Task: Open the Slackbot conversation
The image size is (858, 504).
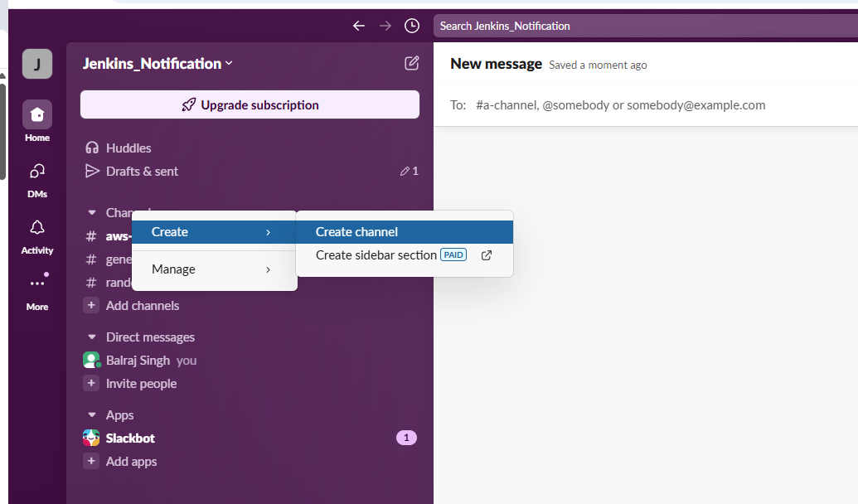Action: tap(130, 438)
